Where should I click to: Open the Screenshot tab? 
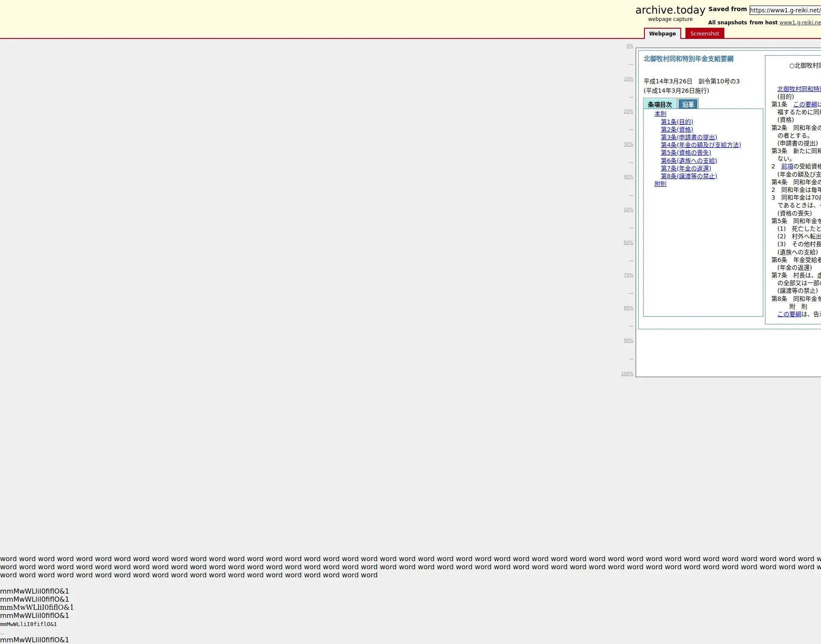pyautogui.click(x=704, y=34)
